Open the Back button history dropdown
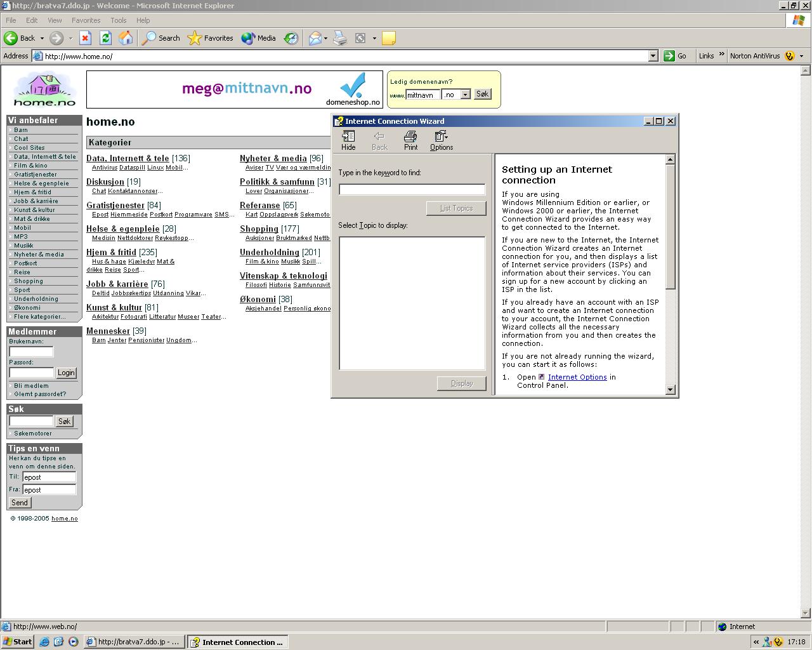This screenshot has width=812, height=650. 42,38
